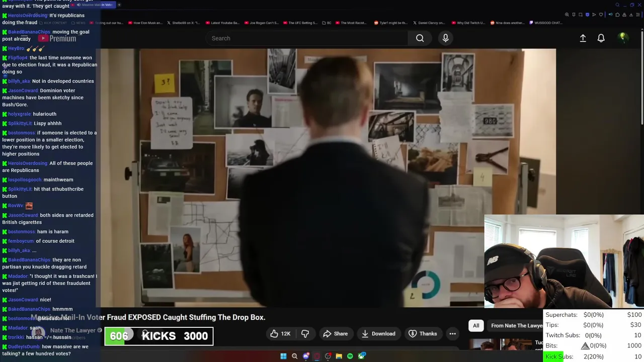Viewport: 644px width, 362px height.
Task: Open a new browser tab with plus
Action: (119, 5)
